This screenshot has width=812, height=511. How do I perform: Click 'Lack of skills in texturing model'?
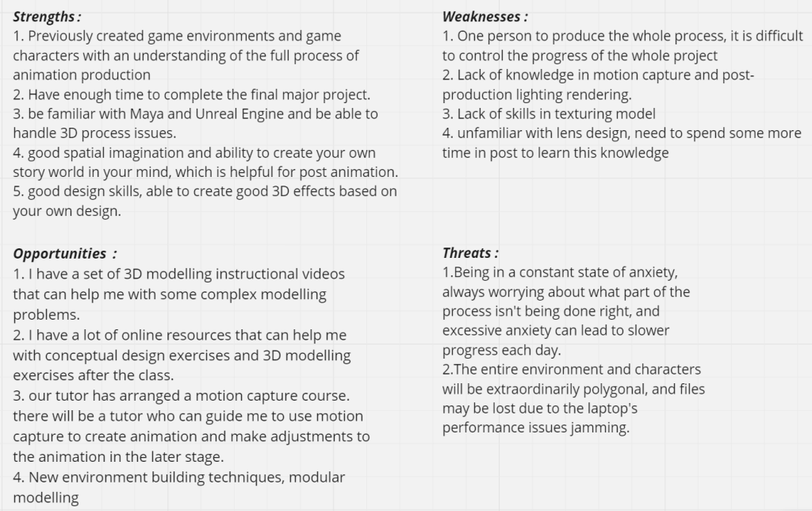point(549,113)
